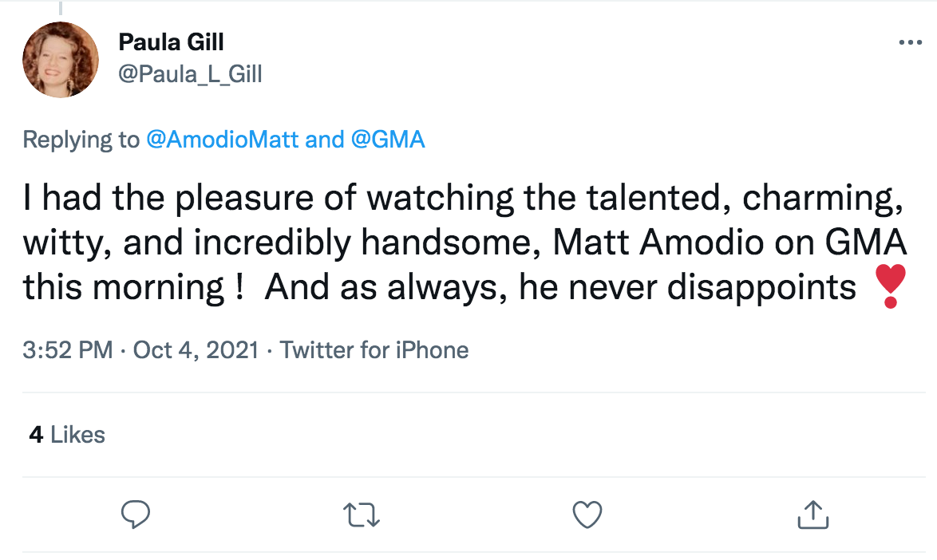Click the "Replying to" label
Screen dimensions: 937x560
pyautogui.click(x=81, y=140)
